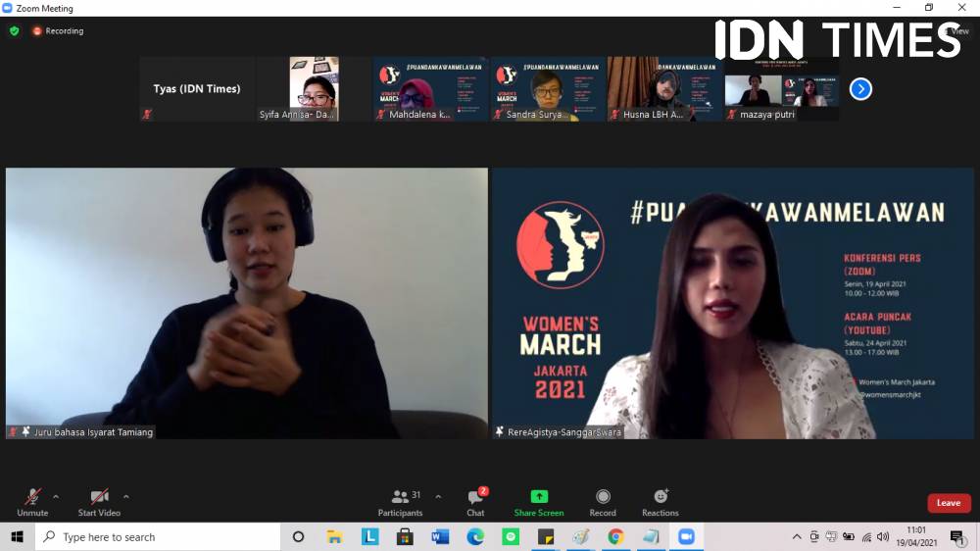This screenshot has width=980, height=551.
Task: Open Microsoft Edge from taskbar
Action: [475, 536]
